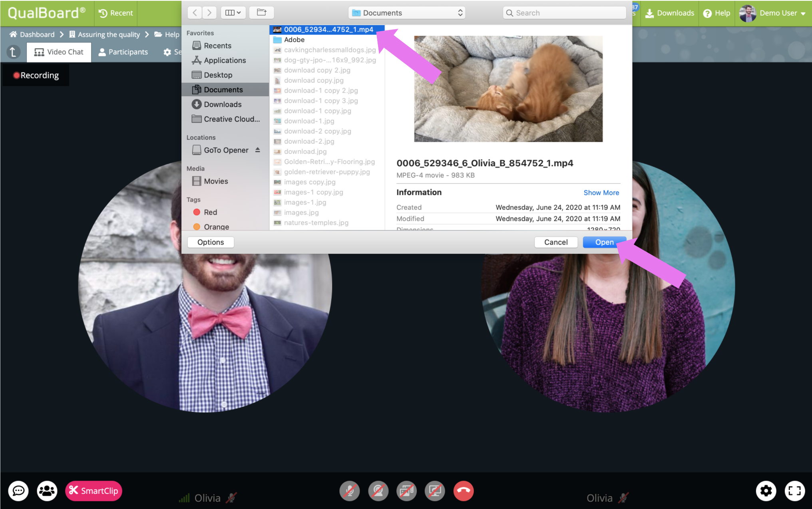This screenshot has width=812, height=509.
Task: Enter fullscreen mode with the corner brackets icon
Action: click(x=794, y=491)
